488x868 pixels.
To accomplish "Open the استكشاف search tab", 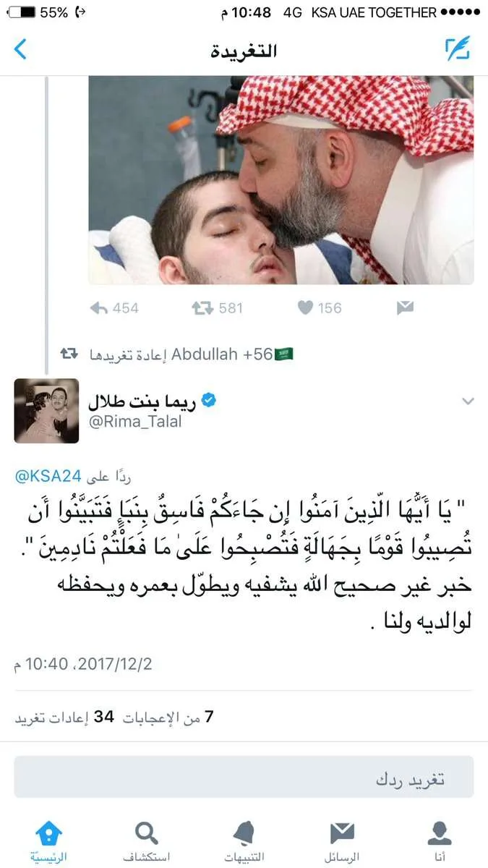I will coord(147,841).
